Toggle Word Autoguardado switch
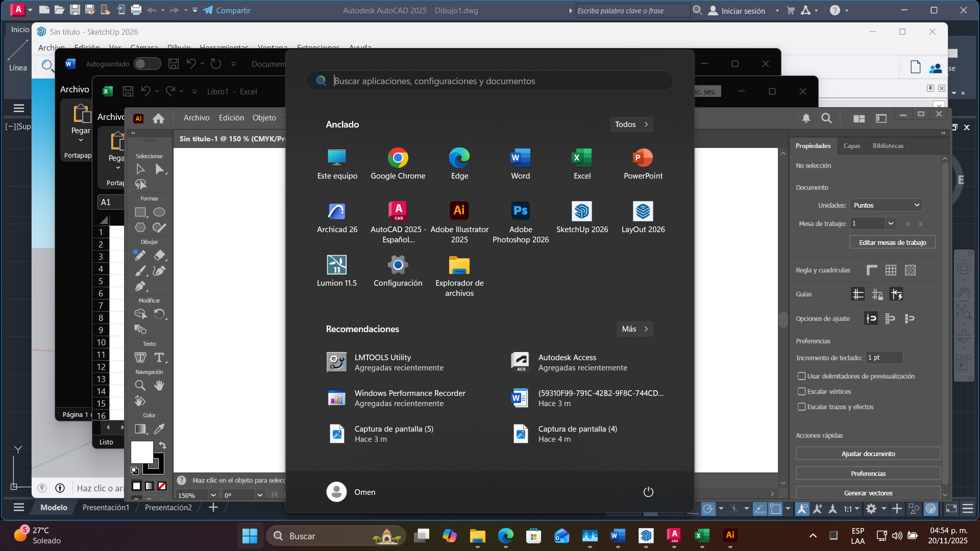980x551 pixels. [x=147, y=64]
